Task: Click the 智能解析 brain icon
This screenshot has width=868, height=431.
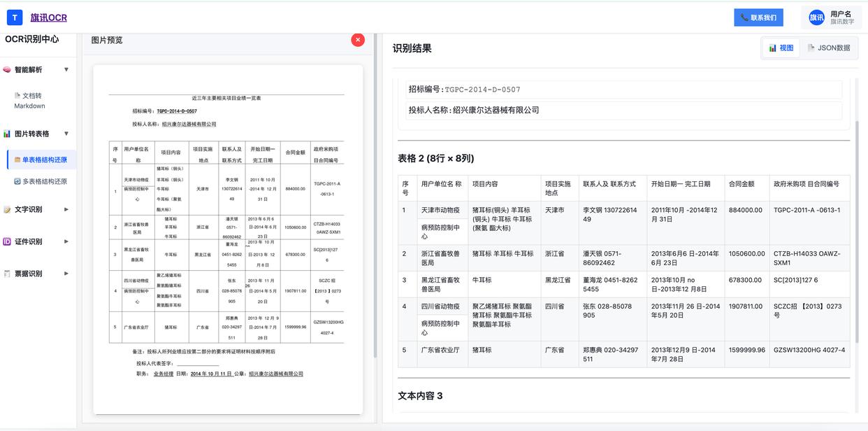Action: [7, 70]
